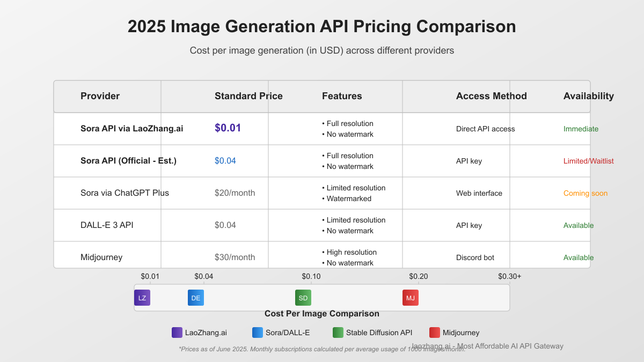Click the Immediate availability label
This screenshot has width=644, height=362.
coord(581,129)
